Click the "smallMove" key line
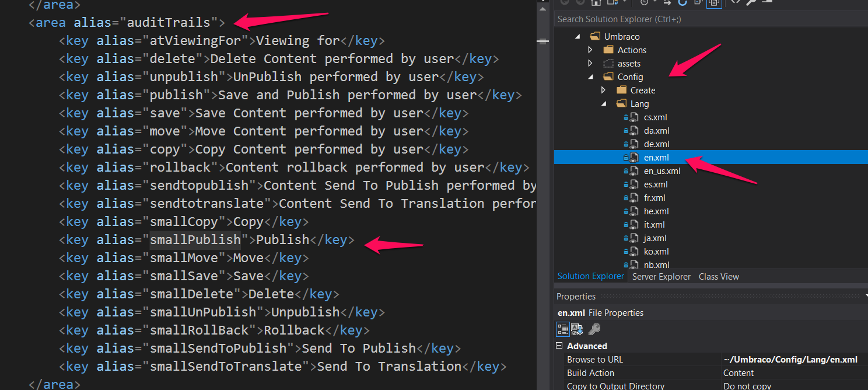Viewport: 868px width, 390px height. (x=184, y=258)
